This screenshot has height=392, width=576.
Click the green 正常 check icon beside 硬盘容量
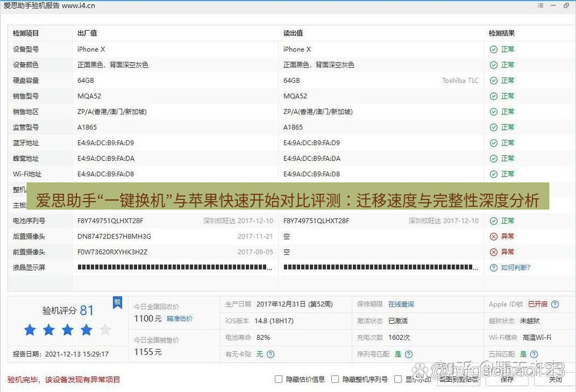point(494,80)
